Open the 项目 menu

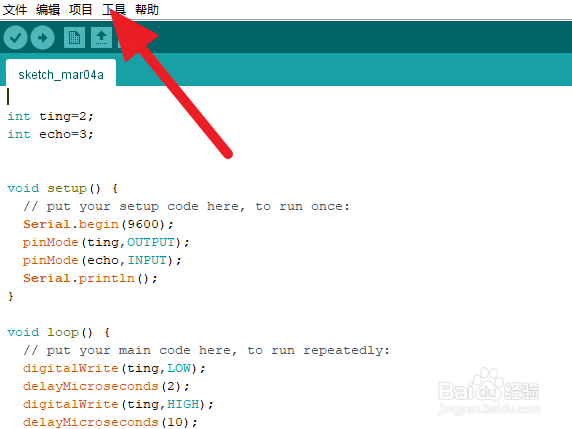point(81,9)
